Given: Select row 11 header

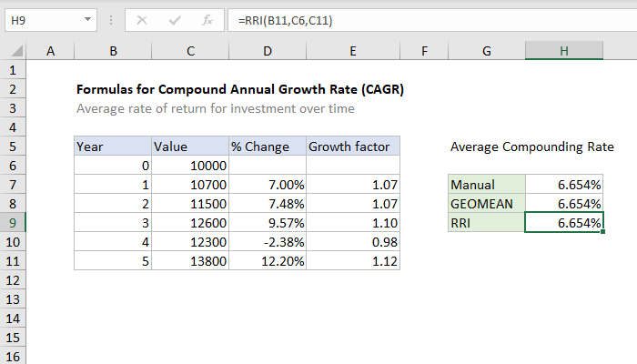Looking at the screenshot, I should [x=13, y=261].
